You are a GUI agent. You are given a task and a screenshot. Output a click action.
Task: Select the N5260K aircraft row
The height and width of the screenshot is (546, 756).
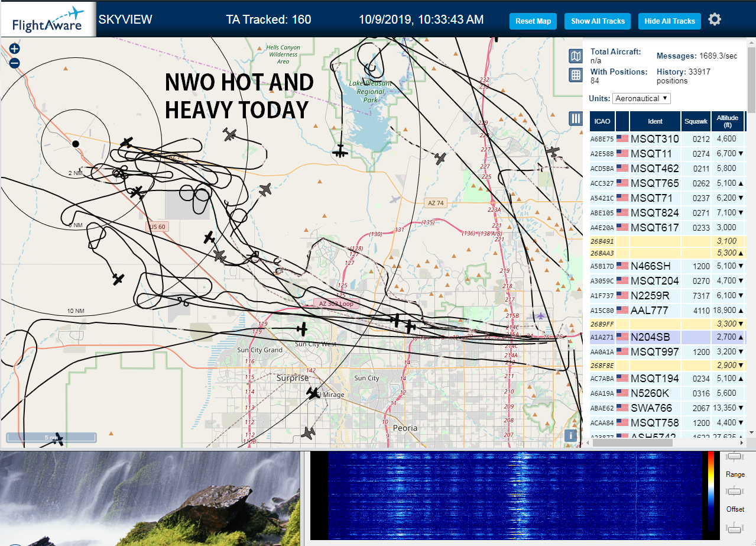tap(667, 393)
